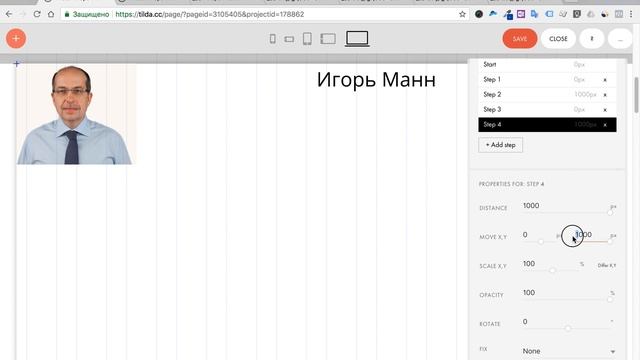Switch to phone landscape preview
The height and width of the screenshot is (360, 640).
[x=289, y=39]
